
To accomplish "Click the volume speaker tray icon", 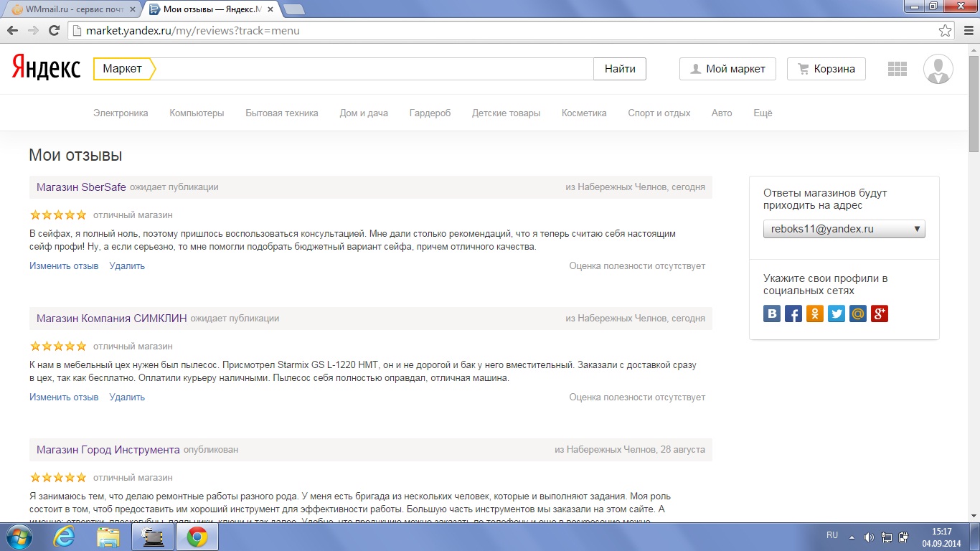I will click(869, 537).
